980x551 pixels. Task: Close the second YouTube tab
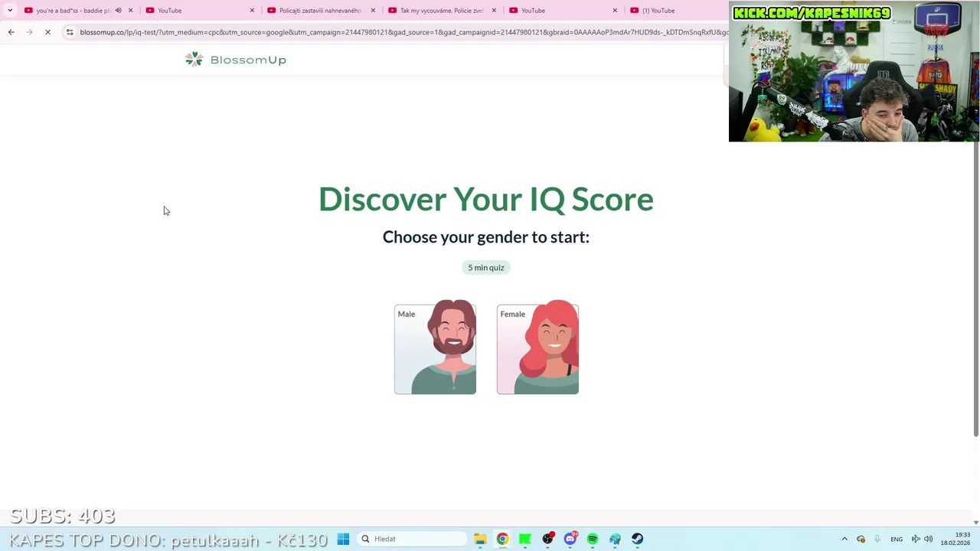[x=252, y=11]
